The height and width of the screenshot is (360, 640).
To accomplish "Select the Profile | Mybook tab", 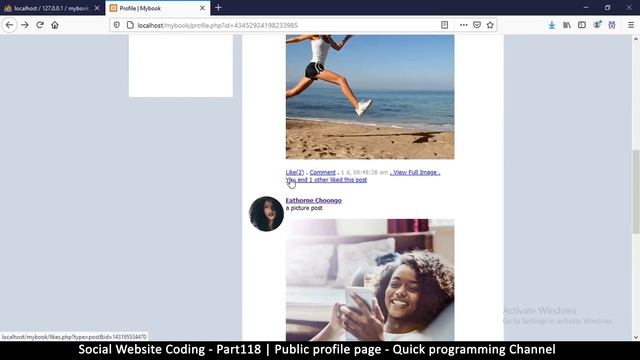I will [158, 8].
